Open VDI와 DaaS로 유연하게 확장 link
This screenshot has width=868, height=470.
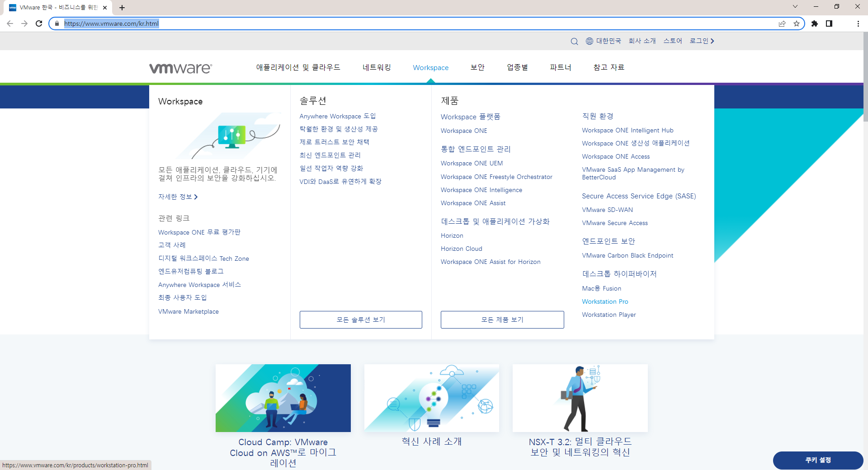click(340, 182)
